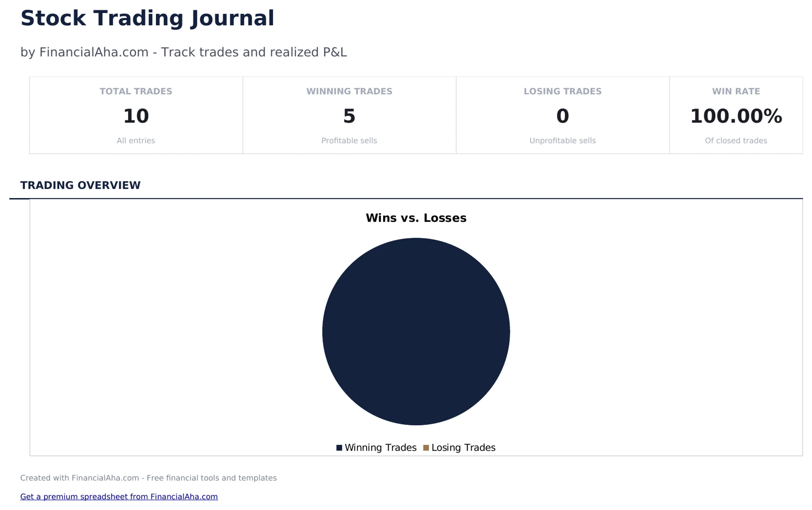Click the navy Winning Trades legend marker
Screen dimensions: 812x510
point(339,447)
